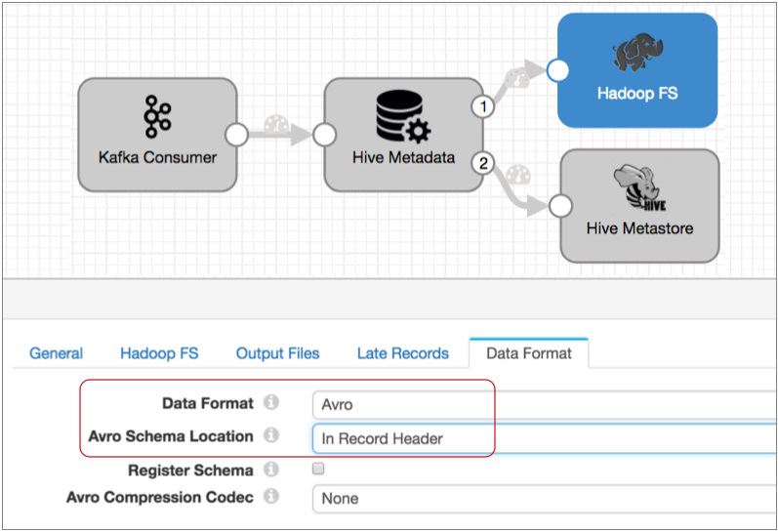Image resolution: width=778 pixels, height=532 pixels.
Task: Click the Hive Metastore bee icon
Action: [639, 189]
